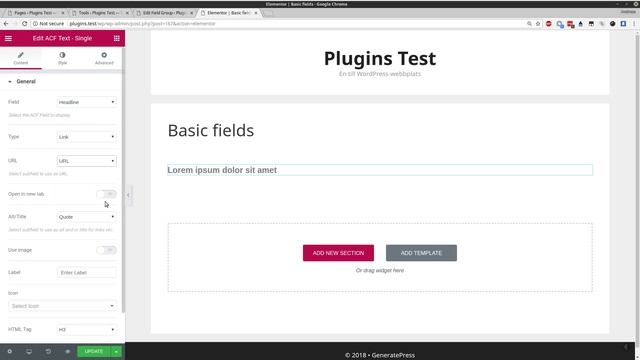The height and width of the screenshot is (360, 640).
Task: Open a new browser tab
Action: [268, 13]
